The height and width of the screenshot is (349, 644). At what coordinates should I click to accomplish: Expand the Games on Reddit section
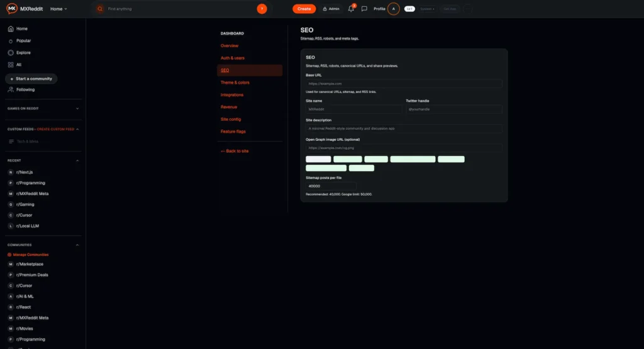click(x=77, y=108)
